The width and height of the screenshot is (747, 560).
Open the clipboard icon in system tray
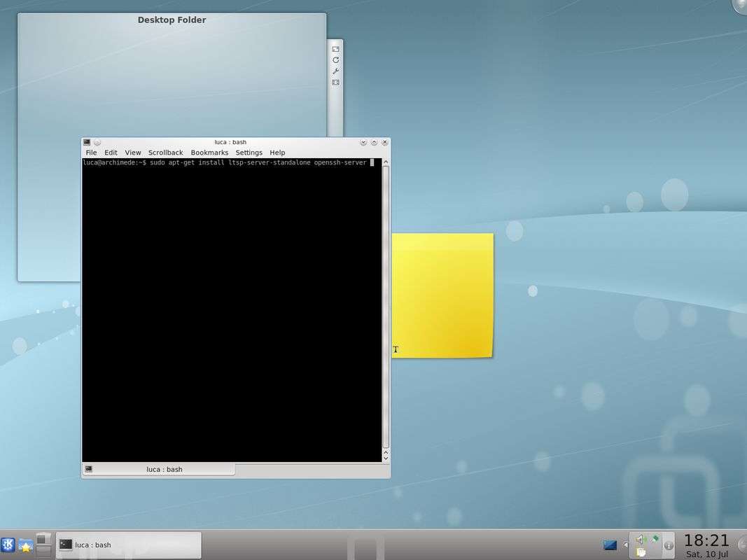[641, 552]
